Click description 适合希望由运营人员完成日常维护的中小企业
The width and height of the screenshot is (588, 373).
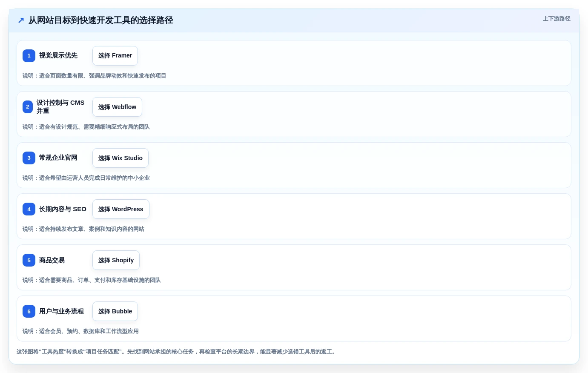86,178
